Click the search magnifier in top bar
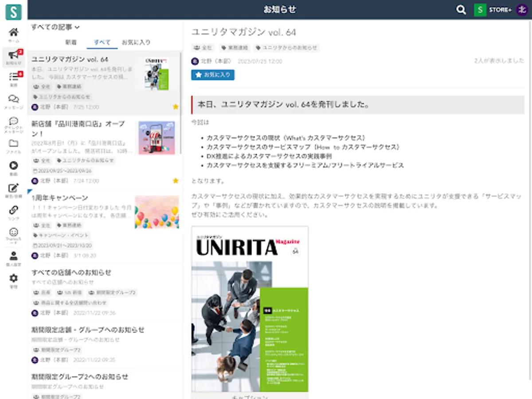This screenshot has height=399, width=532. 461,10
